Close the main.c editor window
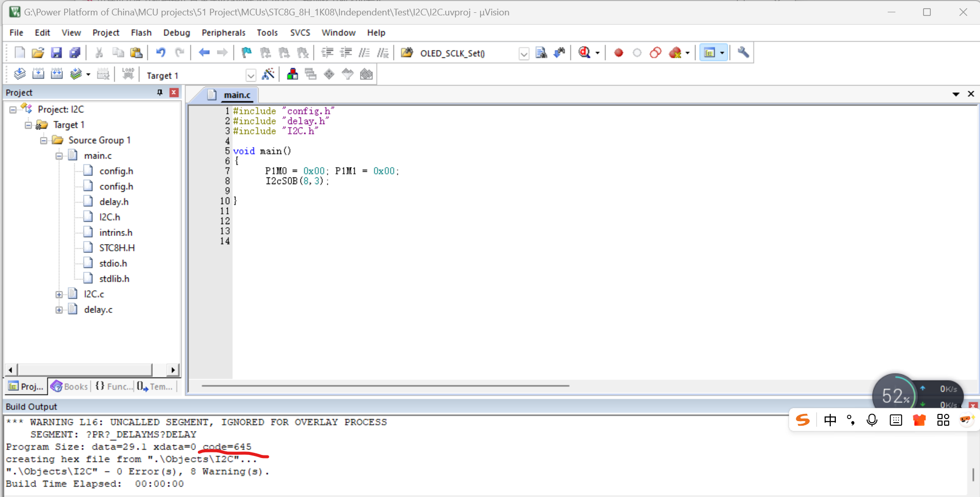The image size is (980, 497). [971, 94]
